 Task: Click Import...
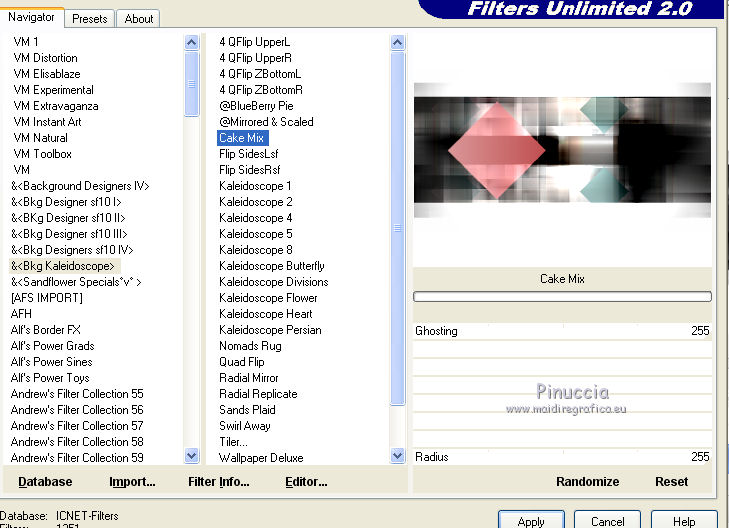[132, 482]
